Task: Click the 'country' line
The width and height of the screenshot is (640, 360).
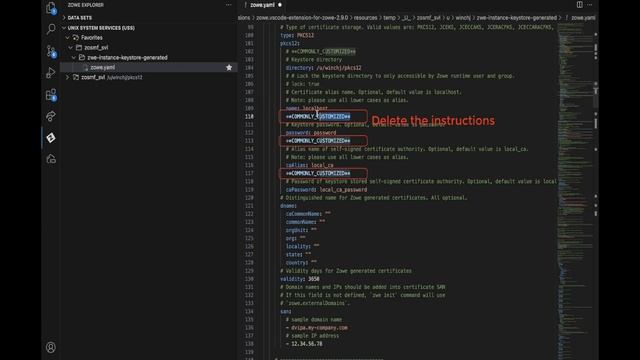Action: tap(301, 263)
